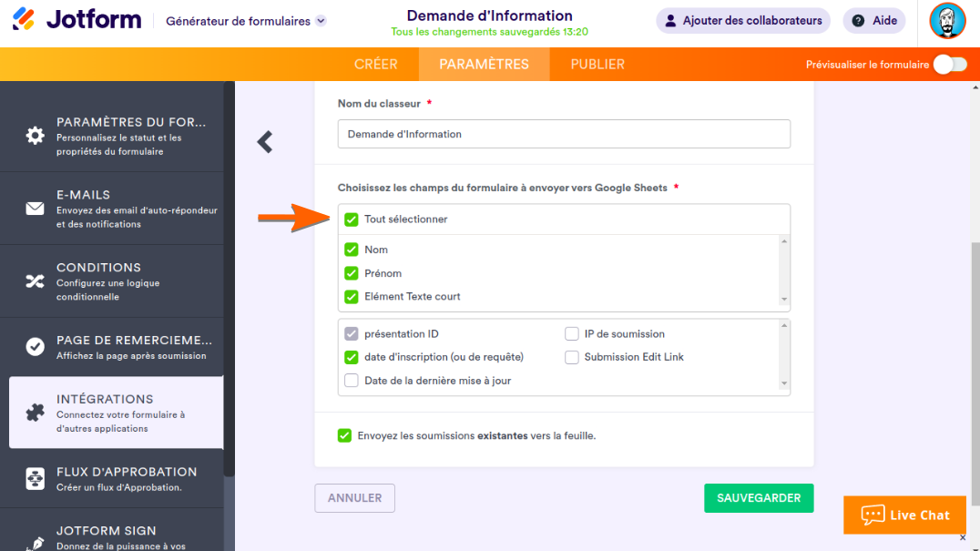The height and width of the screenshot is (551, 980).
Task: Click the Nom du classeur text field
Action: 564,134
